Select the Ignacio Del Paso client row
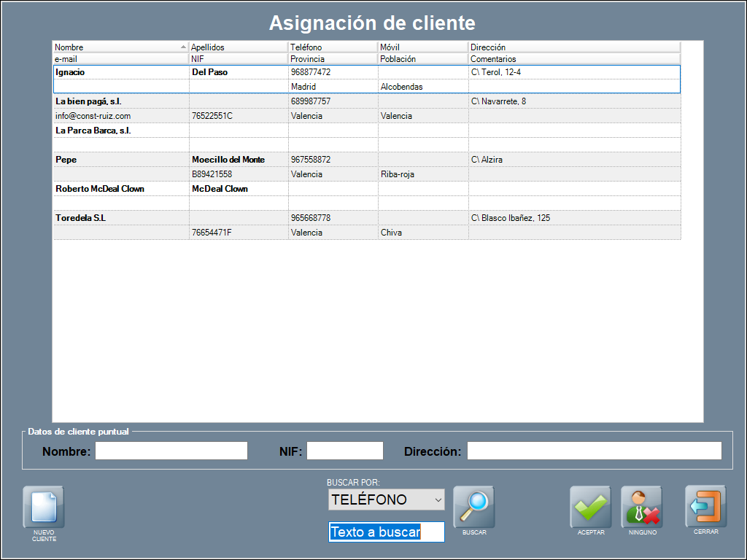The height and width of the screenshot is (560, 747). click(x=120, y=72)
